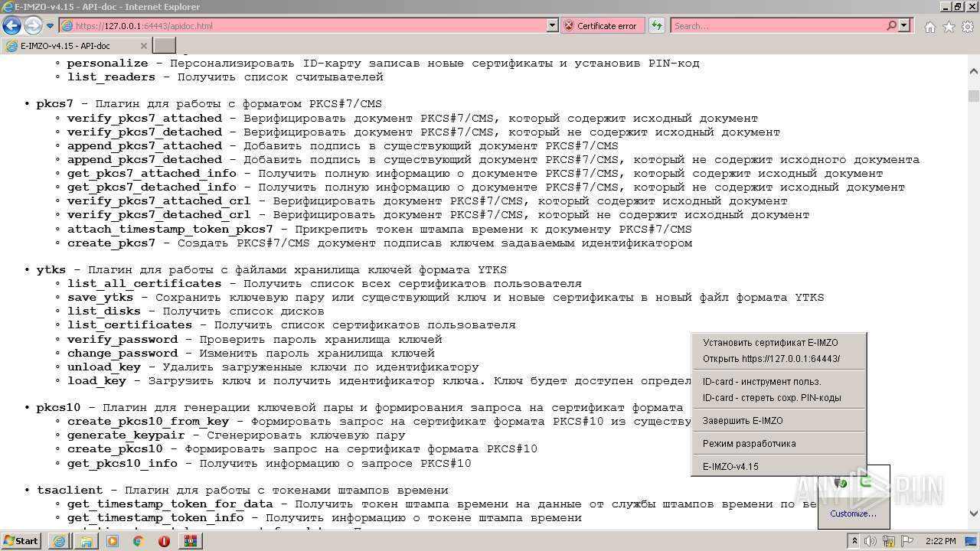Open the WinRAR taskbar icon
Viewport: 980px width, 551px height.
191,541
